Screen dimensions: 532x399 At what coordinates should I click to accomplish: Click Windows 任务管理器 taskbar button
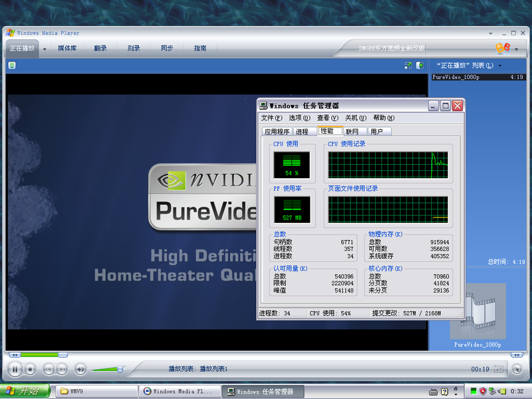tap(263, 392)
